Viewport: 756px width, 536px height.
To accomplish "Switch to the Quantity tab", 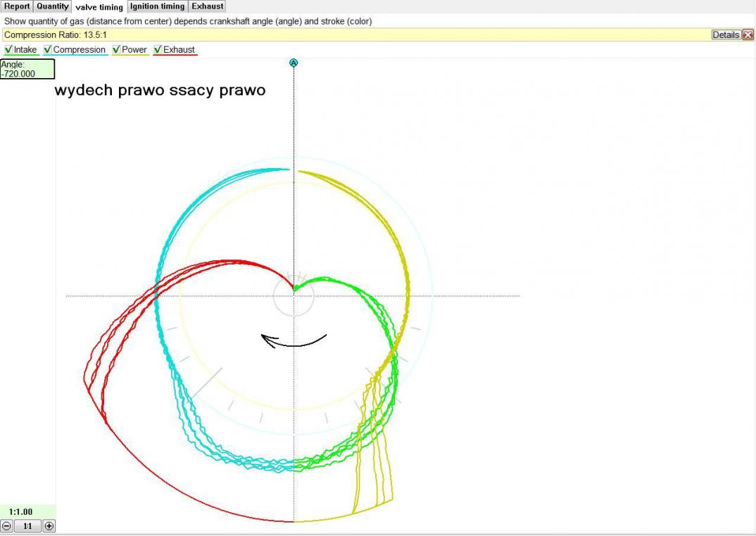I will point(53,6).
